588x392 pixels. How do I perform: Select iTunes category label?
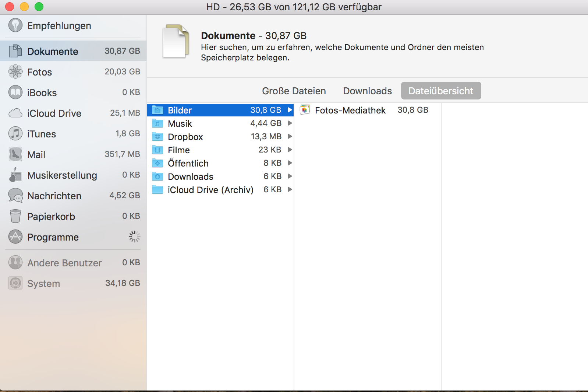(42, 134)
